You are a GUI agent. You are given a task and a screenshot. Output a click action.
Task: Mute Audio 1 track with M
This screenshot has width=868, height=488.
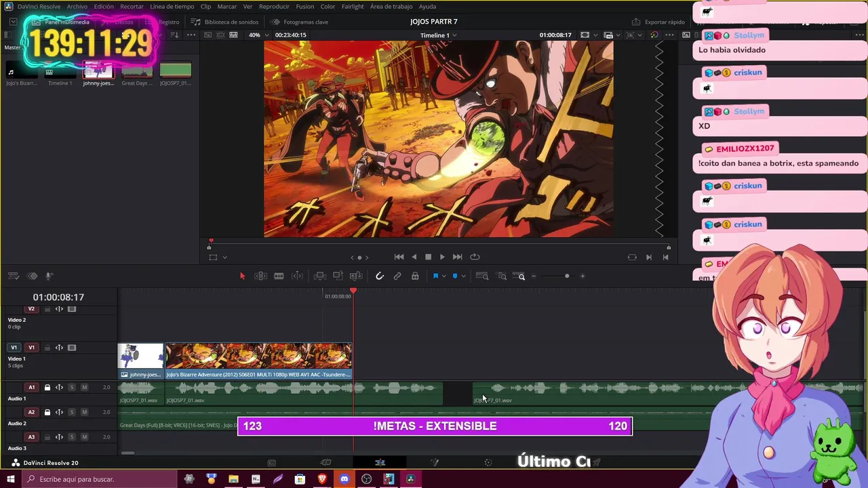click(84, 388)
